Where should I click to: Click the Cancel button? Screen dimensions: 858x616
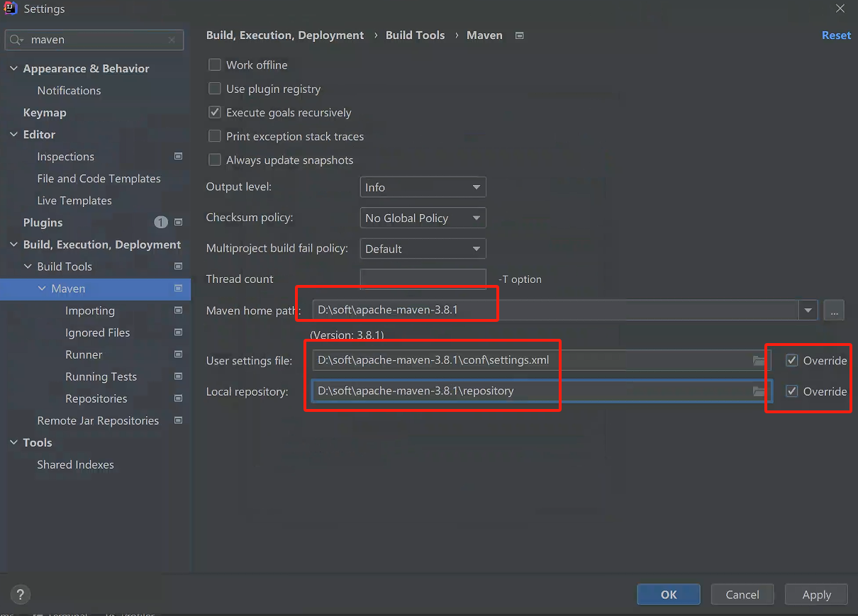742,595
